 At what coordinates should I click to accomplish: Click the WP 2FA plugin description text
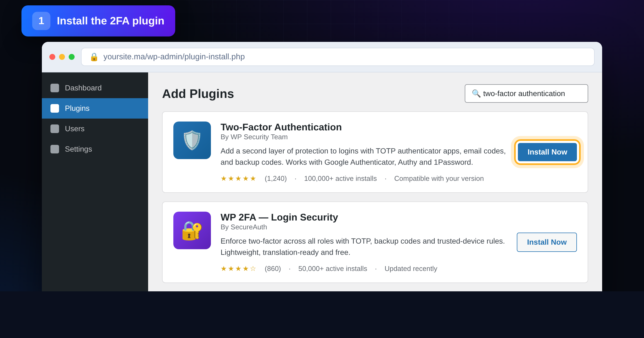pos(363,247)
